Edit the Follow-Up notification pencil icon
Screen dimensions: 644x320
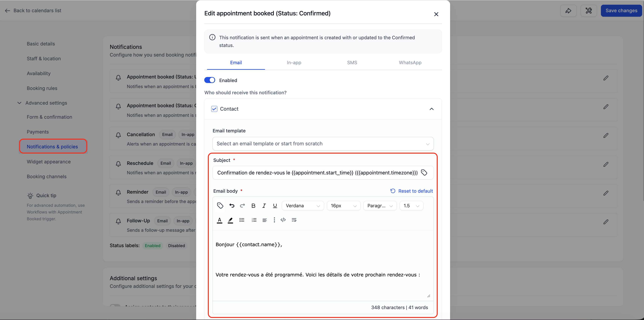(x=606, y=222)
